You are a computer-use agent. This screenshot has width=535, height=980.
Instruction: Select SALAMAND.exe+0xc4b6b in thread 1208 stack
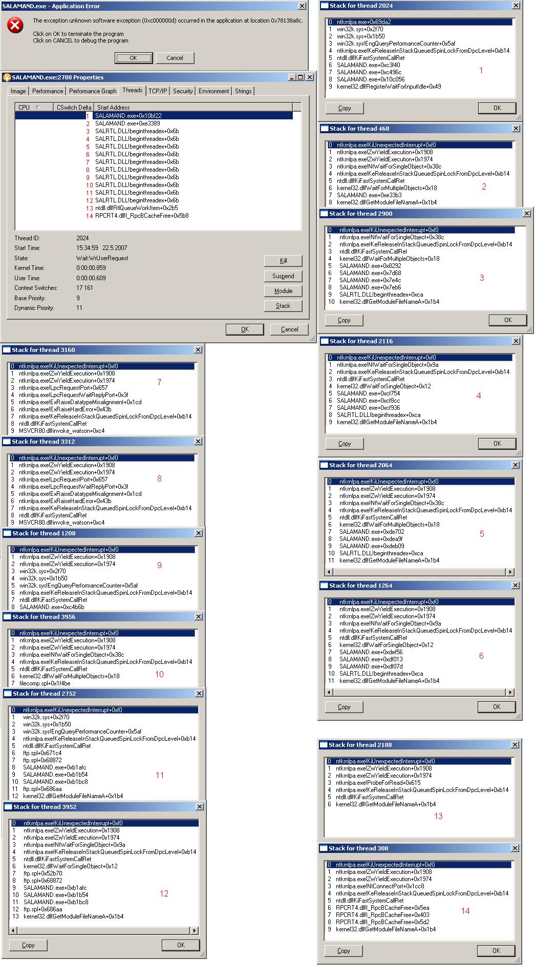pyautogui.click(x=102, y=607)
